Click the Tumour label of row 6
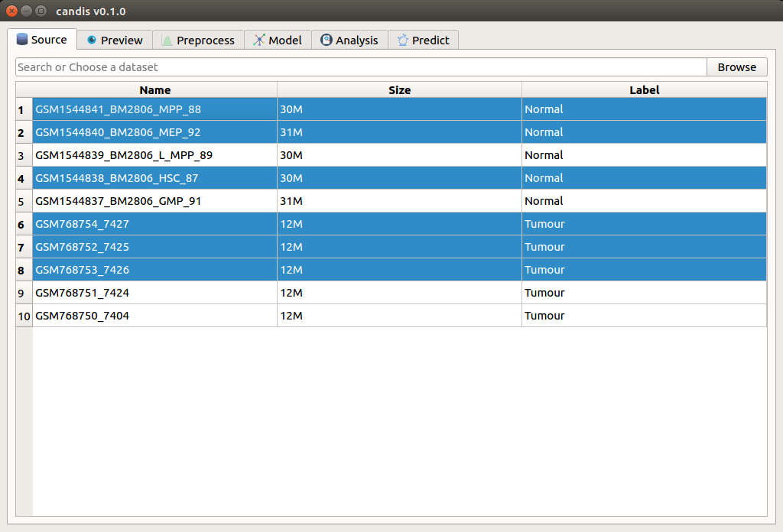 coord(644,224)
